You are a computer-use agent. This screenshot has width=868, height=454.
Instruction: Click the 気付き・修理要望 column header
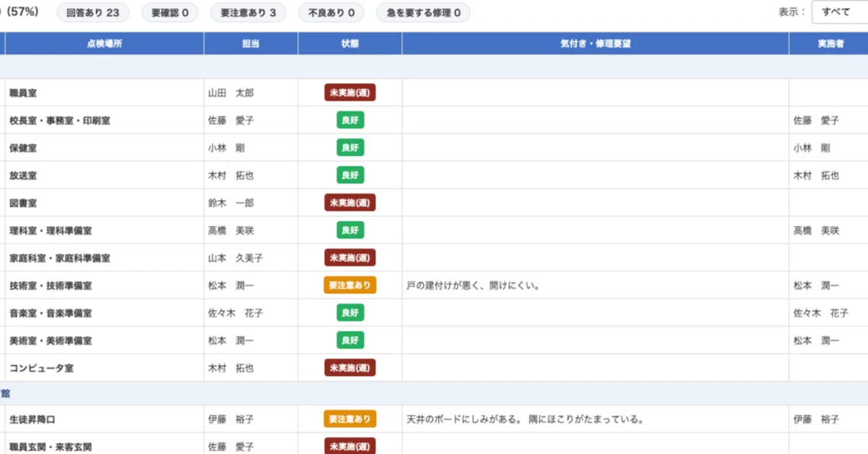595,43
